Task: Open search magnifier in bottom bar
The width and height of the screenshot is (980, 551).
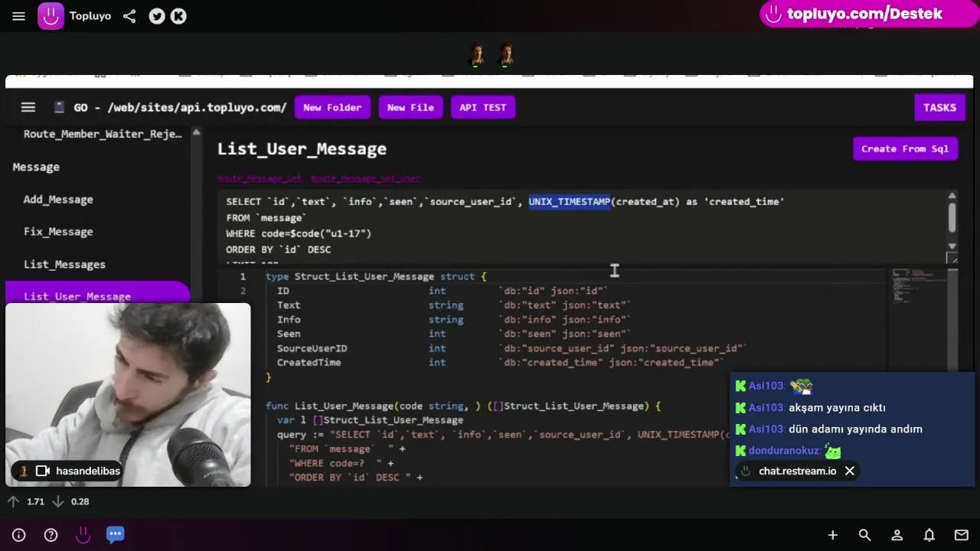Action: coord(864,535)
